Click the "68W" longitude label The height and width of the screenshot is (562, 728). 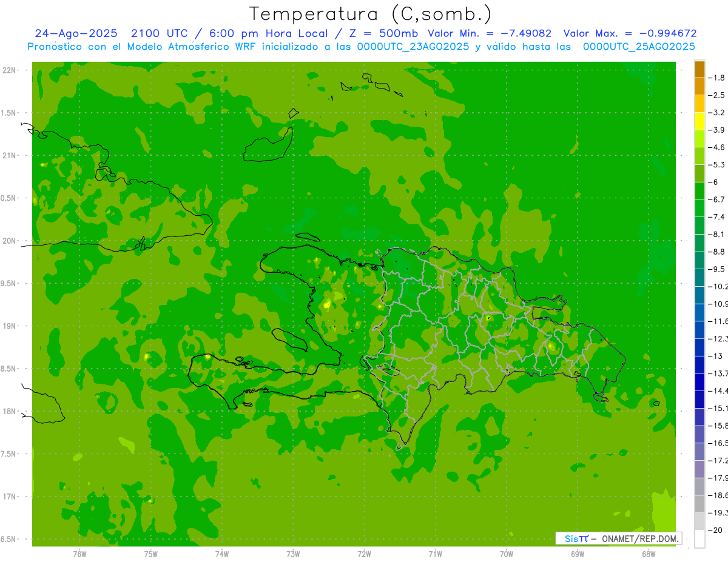coord(649,554)
